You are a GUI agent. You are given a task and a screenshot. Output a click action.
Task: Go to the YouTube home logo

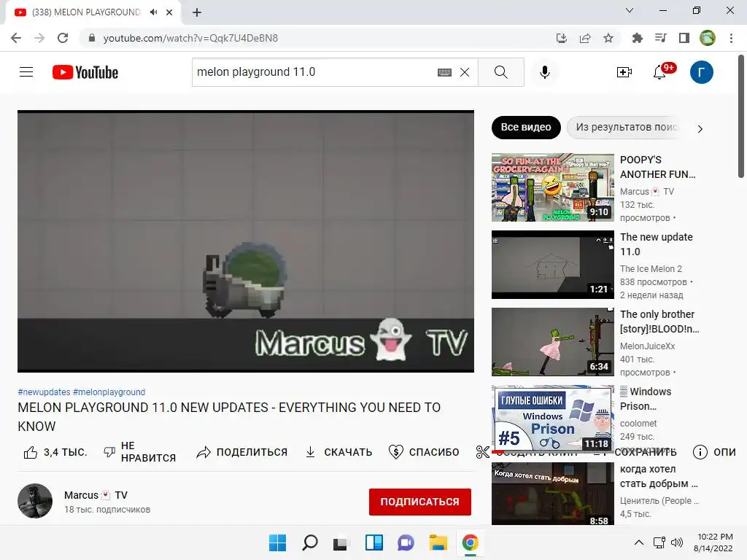click(85, 72)
